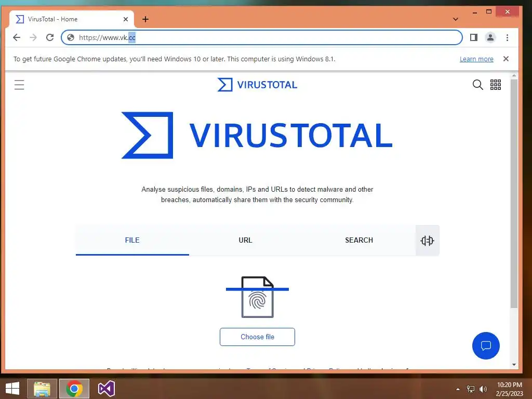Dismiss the Chrome update notification bar
The height and width of the screenshot is (399, 532).
[506, 59]
